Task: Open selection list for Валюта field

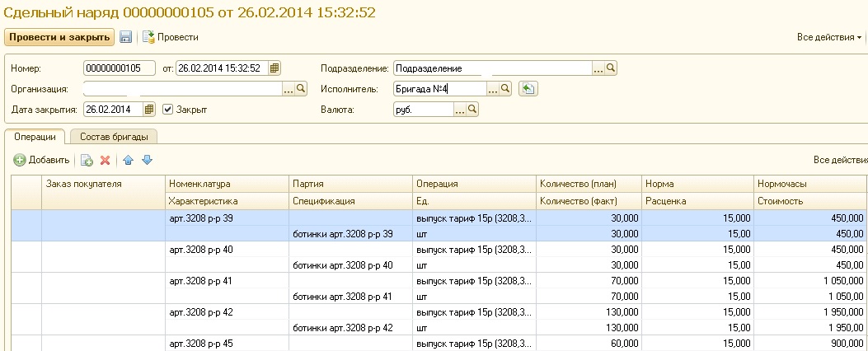Action: click(459, 109)
